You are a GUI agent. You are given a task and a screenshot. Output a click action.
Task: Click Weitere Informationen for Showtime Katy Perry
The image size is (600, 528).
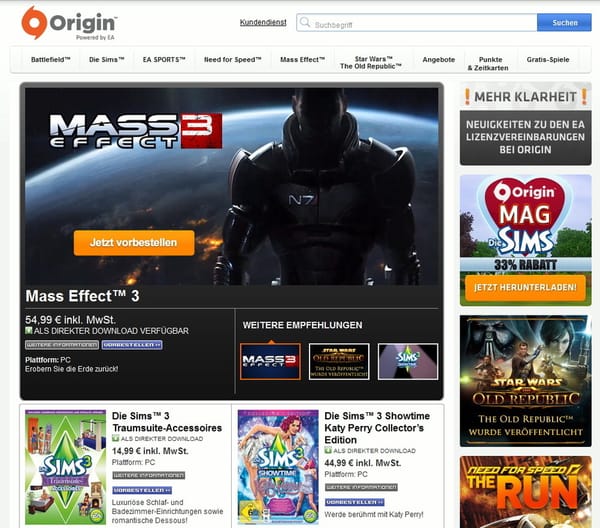(361, 487)
